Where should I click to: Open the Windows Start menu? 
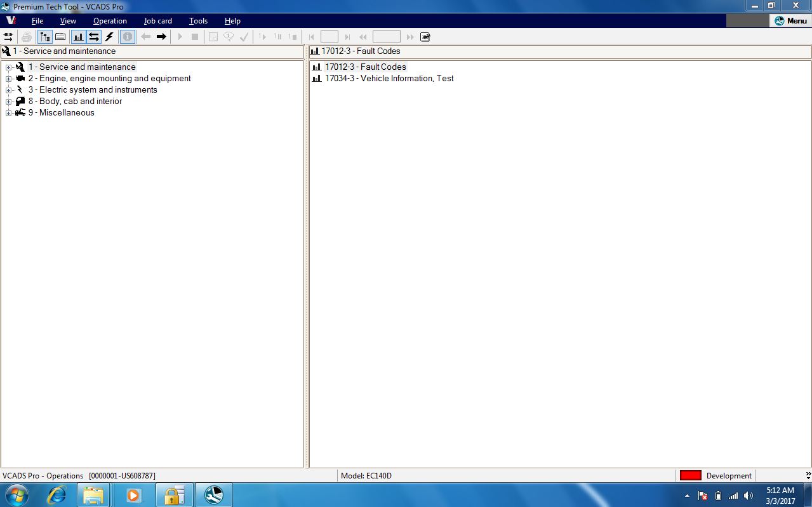pos(17,495)
